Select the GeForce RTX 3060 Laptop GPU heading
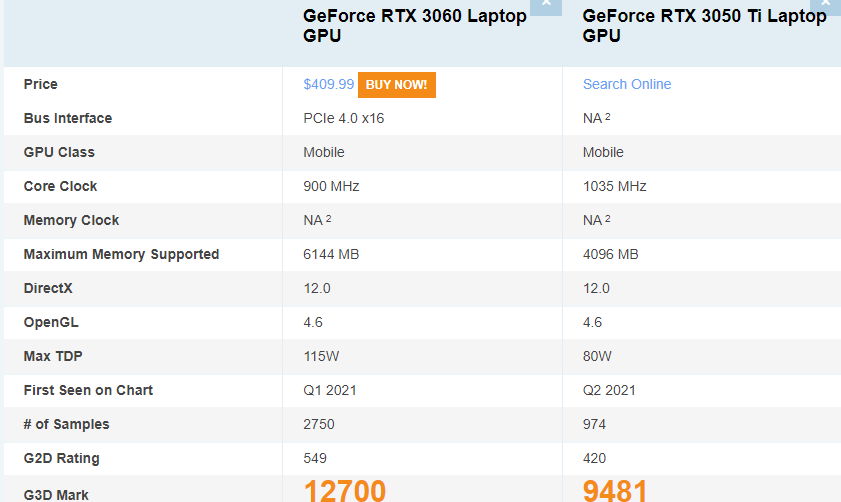 [415, 25]
